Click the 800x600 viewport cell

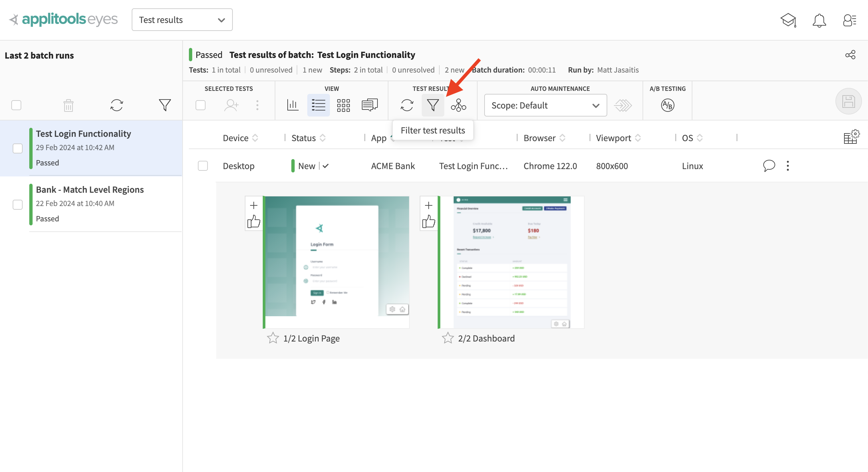tap(612, 166)
